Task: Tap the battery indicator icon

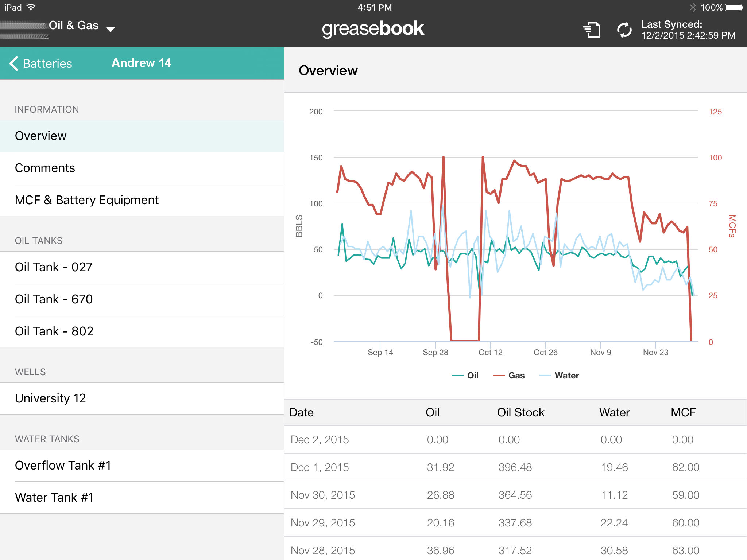Action: click(734, 7)
